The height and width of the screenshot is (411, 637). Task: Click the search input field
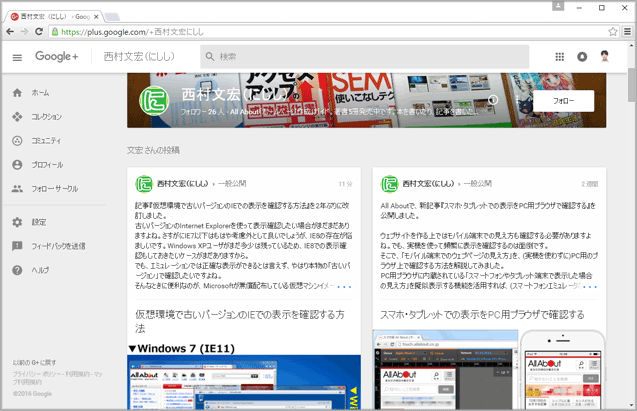click(x=364, y=56)
